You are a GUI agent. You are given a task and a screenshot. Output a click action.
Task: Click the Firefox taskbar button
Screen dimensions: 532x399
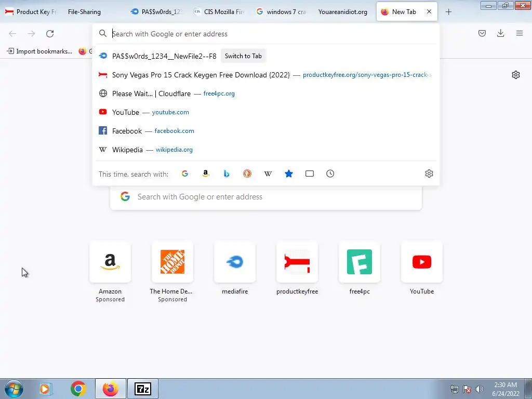(111, 389)
